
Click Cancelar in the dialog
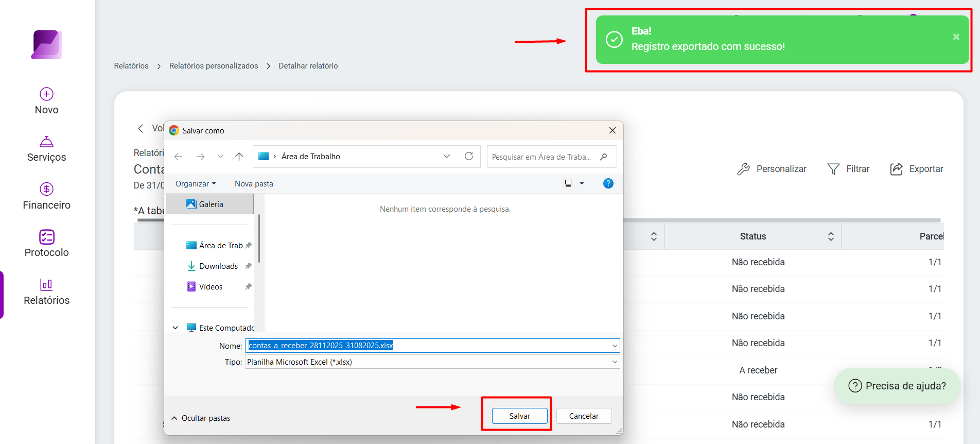pyautogui.click(x=584, y=416)
